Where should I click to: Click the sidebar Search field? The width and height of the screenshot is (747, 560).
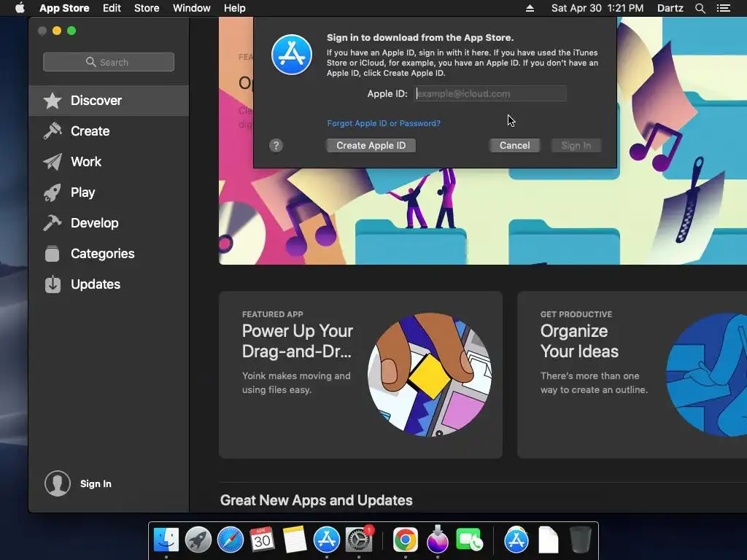point(109,62)
